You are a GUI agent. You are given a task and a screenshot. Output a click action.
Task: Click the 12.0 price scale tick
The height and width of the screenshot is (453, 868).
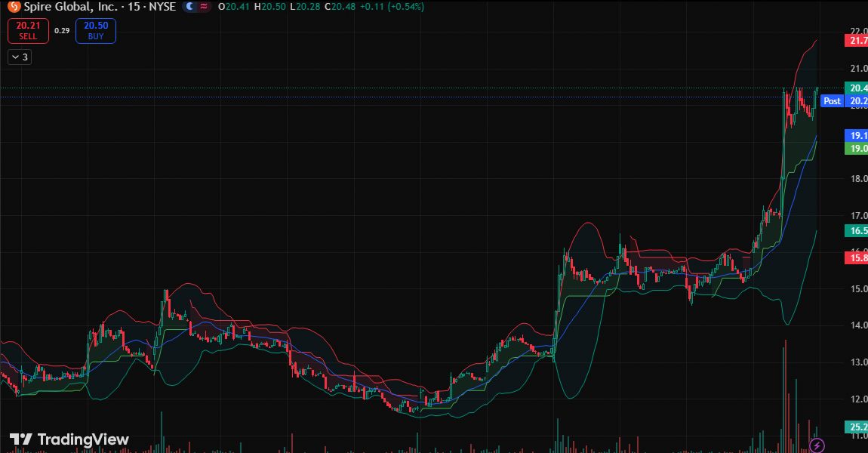859,399
